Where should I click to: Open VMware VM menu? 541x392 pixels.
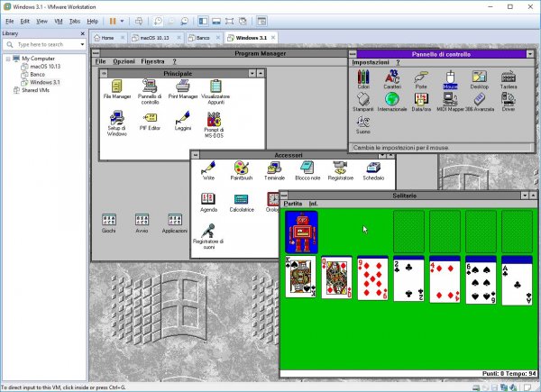click(59, 22)
